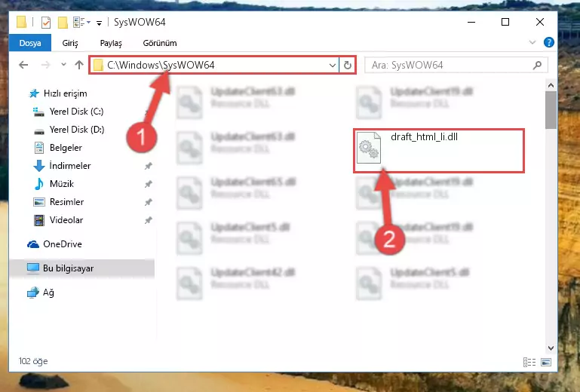The height and width of the screenshot is (392, 580).
Task: Select Yerel Disk (C:) in sidebar
Action: click(77, 112)
